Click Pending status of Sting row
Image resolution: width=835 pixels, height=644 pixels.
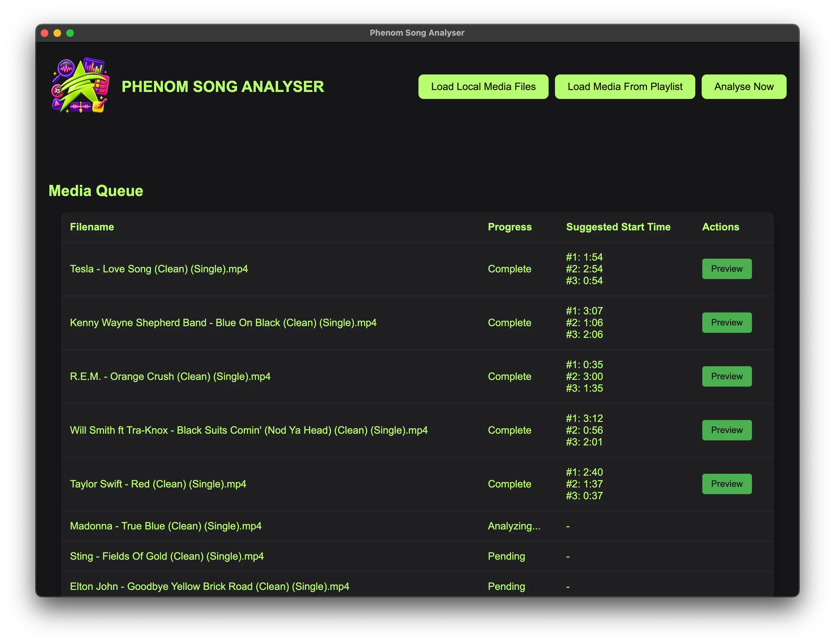pos(506,556)
